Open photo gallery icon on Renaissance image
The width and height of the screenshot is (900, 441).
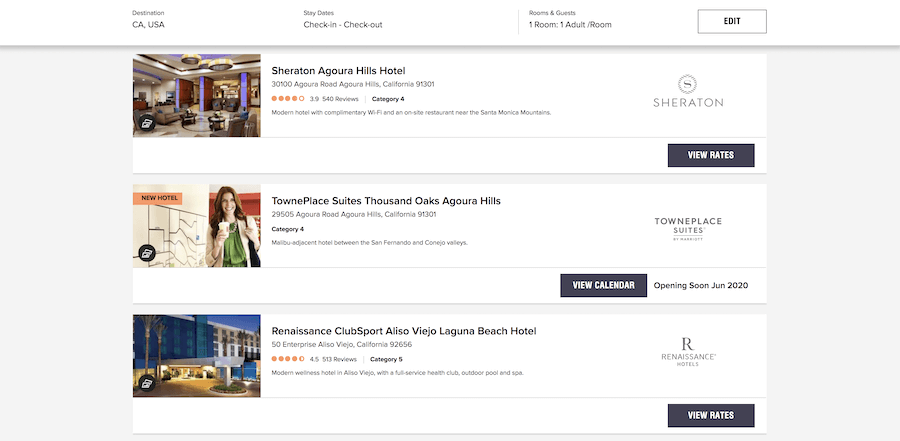click(146, 383)
